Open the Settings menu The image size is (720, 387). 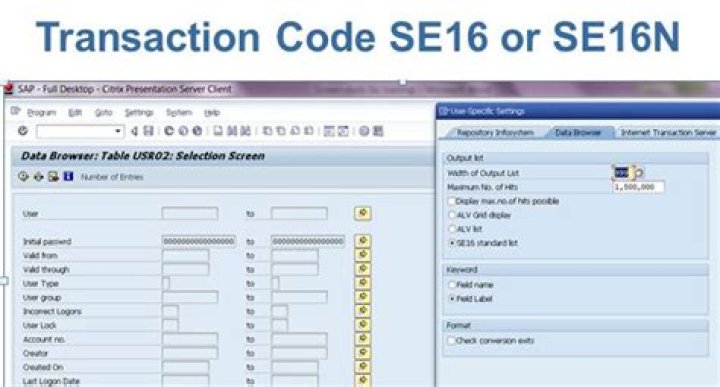[139, 112]
